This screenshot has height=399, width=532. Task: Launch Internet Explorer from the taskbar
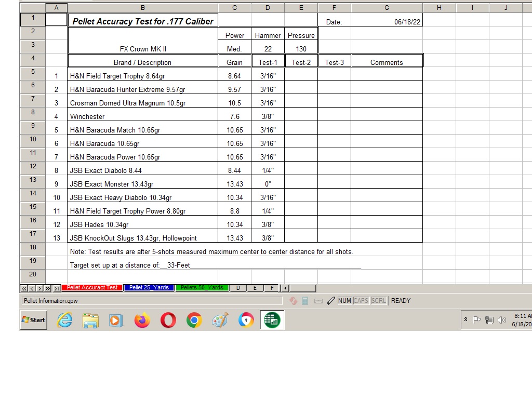[x=64, y=320]
